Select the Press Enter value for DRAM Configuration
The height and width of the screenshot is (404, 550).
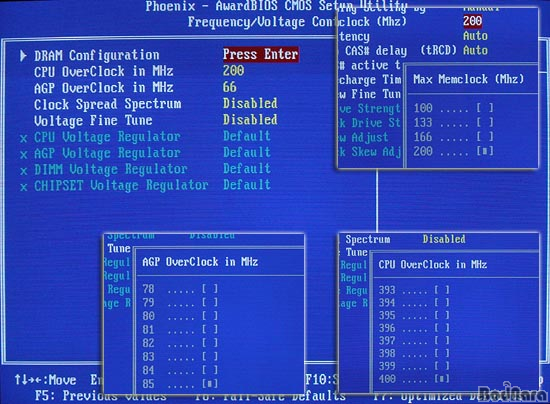pos(261,54)
